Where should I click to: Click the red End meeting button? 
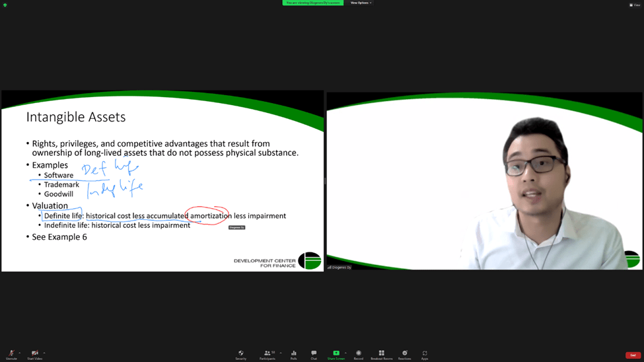pos(633,355)
